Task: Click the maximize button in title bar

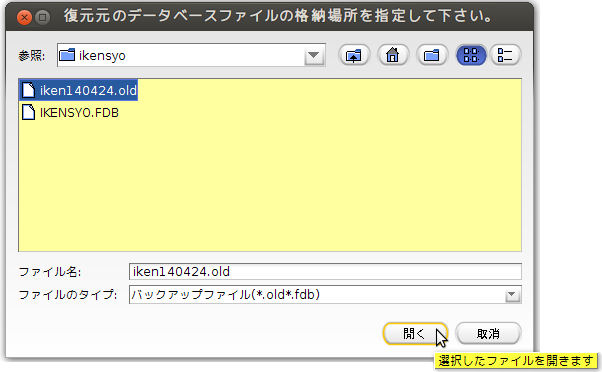Action: coord(43,17)
